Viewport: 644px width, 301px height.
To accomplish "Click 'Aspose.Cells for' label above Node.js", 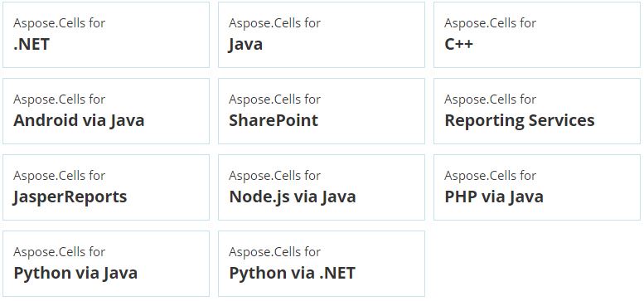I will point(275,176).
